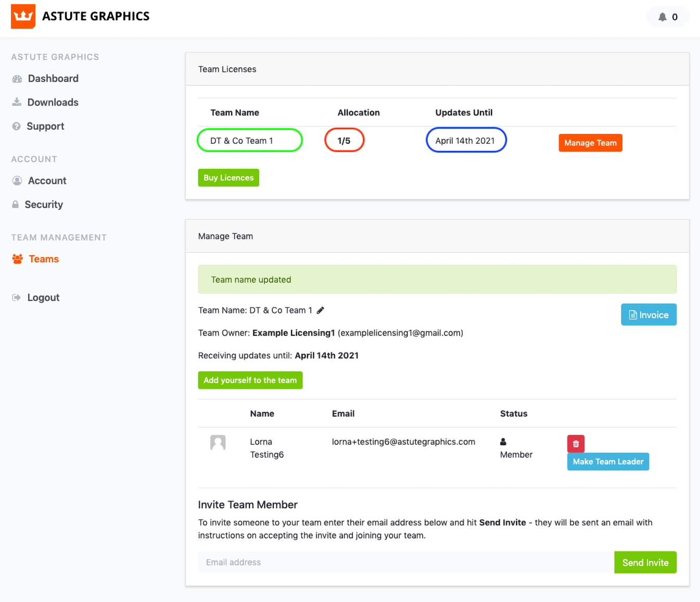The image size is (700, 602).
Task: Click the Dashboard gauge icon in sidebar
Action: (x=17, y=79)
